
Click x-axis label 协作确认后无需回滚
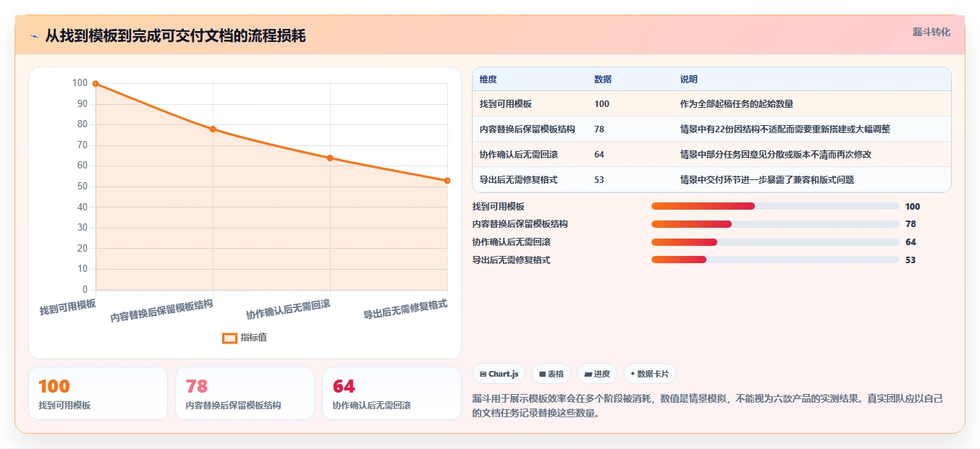(x=288, y=309)
